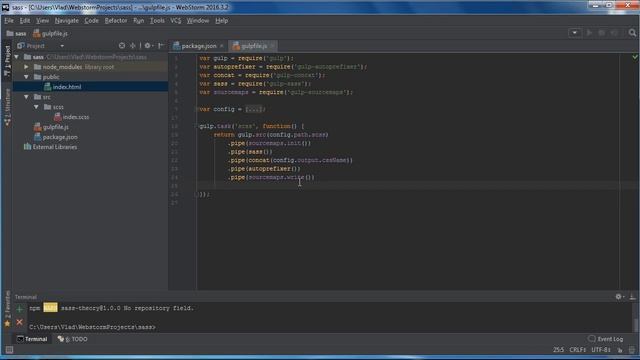Click the sass breadcrumb in navigation bar
The width and height of the screenshot is (640, 360).
[x=16, y=33]
